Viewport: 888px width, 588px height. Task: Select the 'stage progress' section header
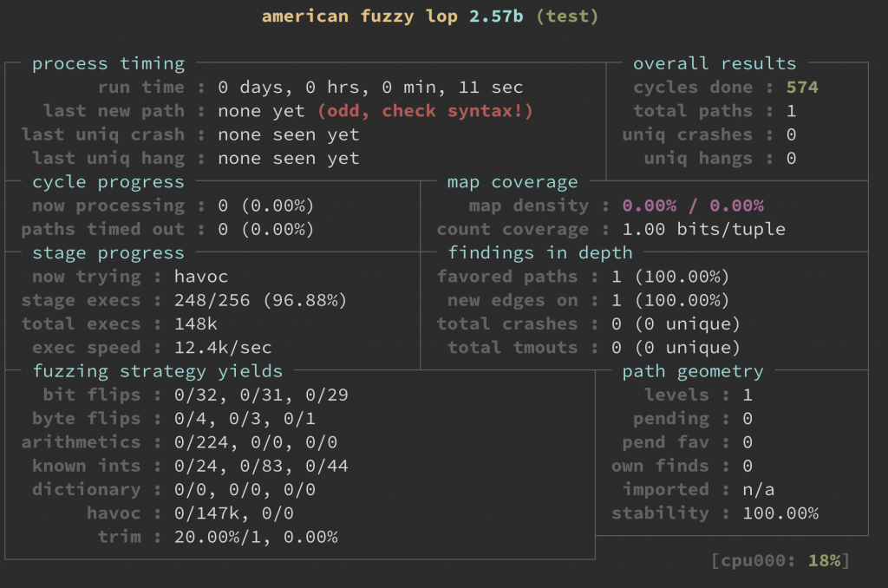(x=108, y=253)
